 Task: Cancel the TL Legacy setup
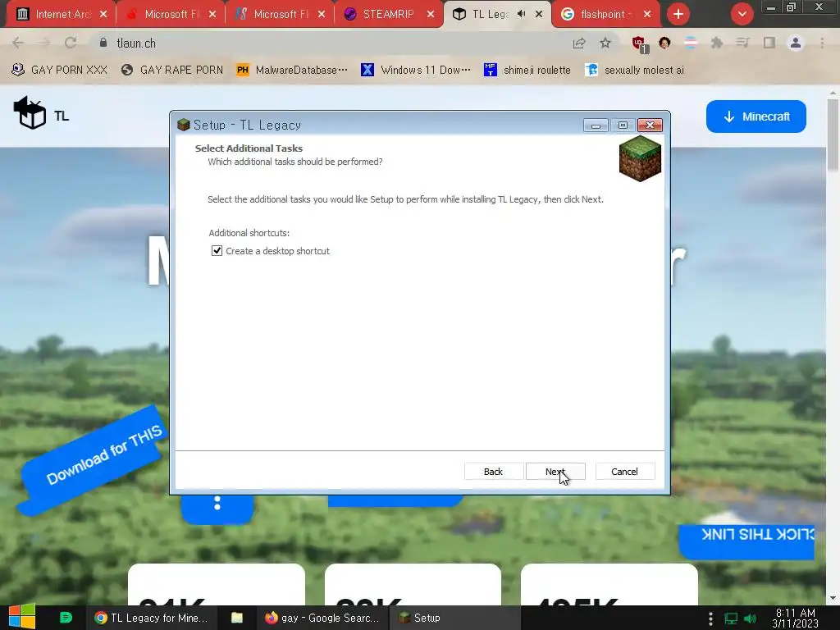[x=624, y=472]
